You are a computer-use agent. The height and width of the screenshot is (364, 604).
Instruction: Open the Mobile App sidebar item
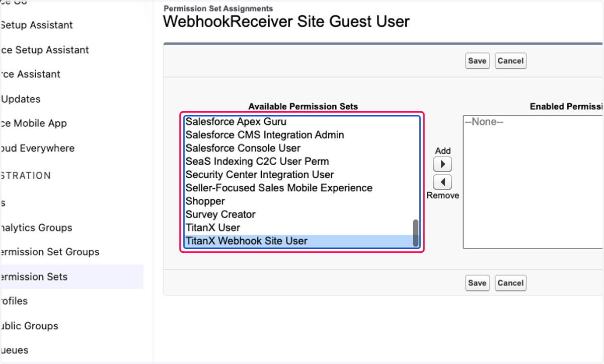[33, 123]
